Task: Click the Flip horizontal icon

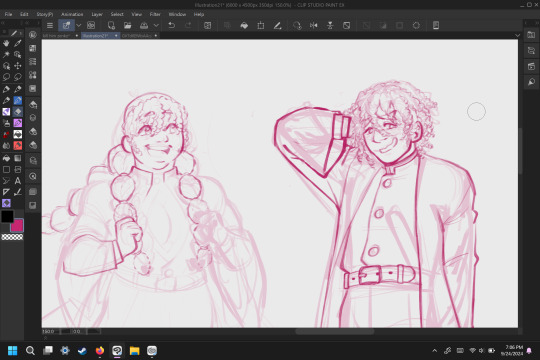Action: (313, 25)
